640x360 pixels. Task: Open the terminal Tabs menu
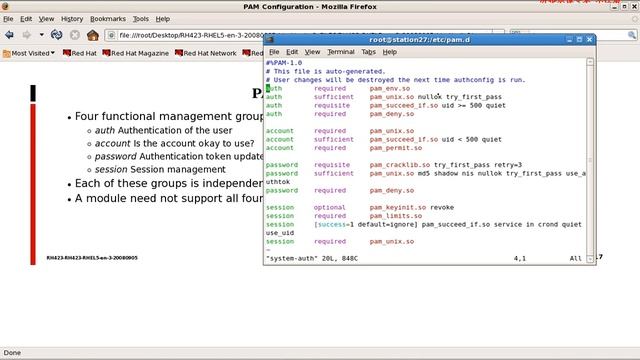point(368,52)
